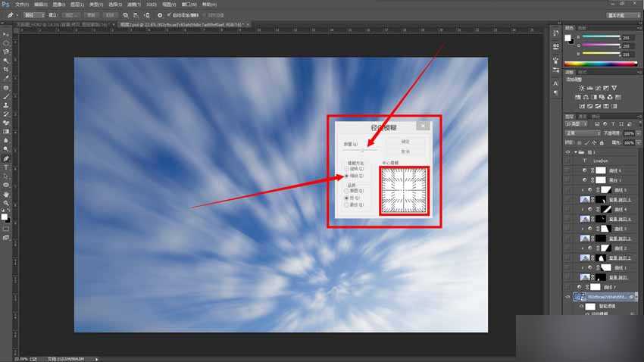Viewport: 644px width, 362px height.
Task: Toggle visibility of 组 1 group
Action: point(568,152)
